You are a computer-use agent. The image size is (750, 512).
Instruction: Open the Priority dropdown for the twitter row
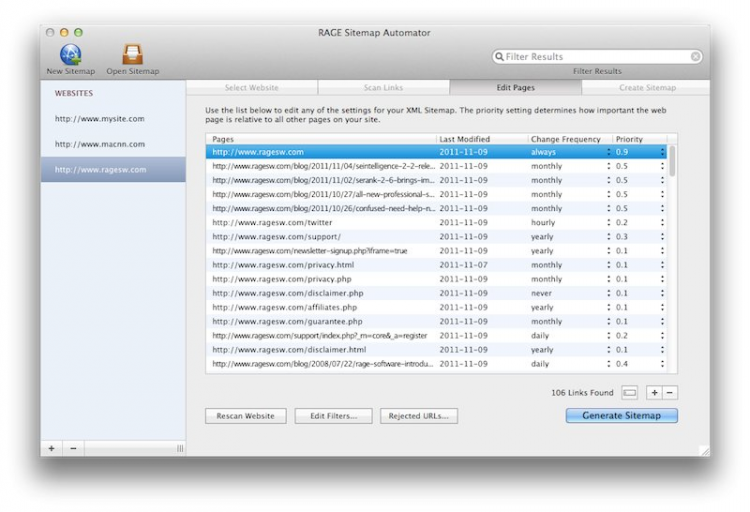click(662, 223)
